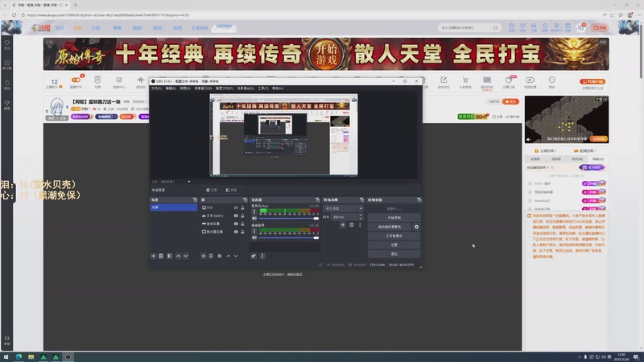Move the selected scene up

[x=178, y=256]
